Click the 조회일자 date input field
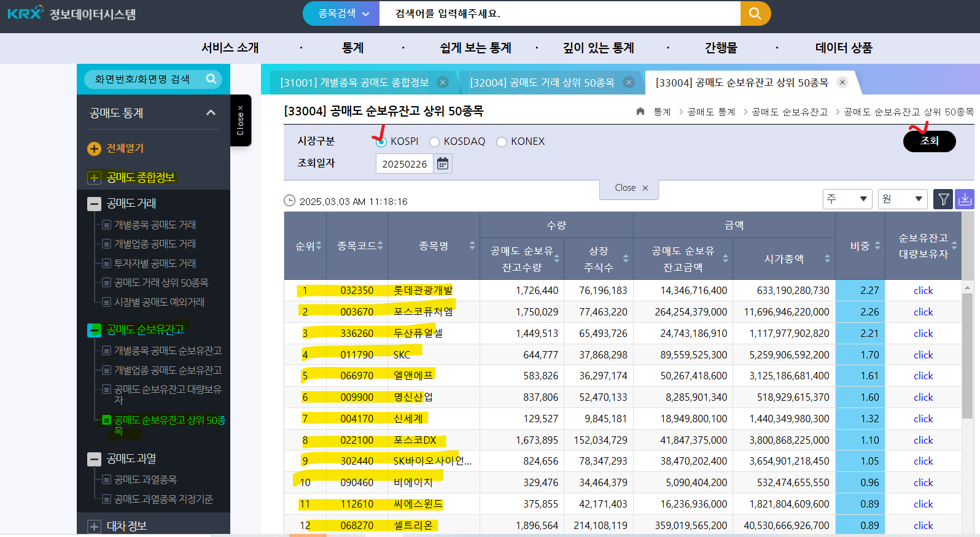Image resolution: width=980 pixels, height=537 pixels. coord(405,164)
